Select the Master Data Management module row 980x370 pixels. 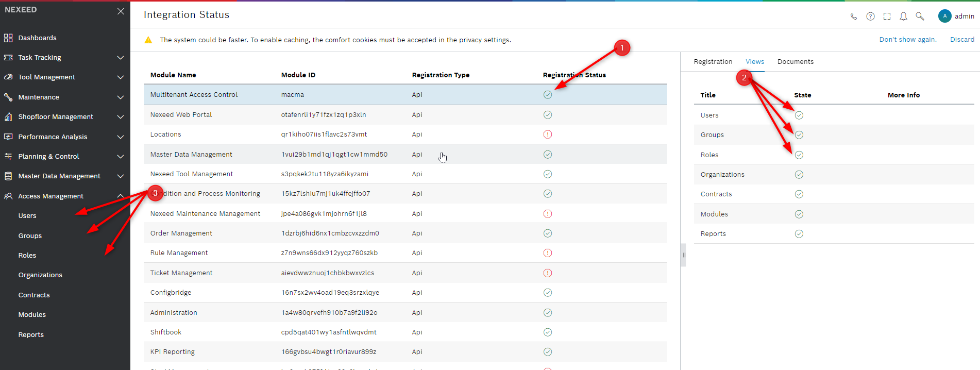(405, 155)
